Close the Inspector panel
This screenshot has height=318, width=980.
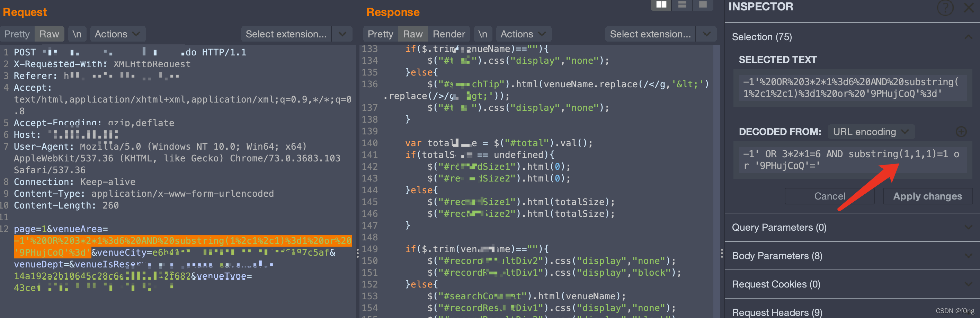coord(969,8)
